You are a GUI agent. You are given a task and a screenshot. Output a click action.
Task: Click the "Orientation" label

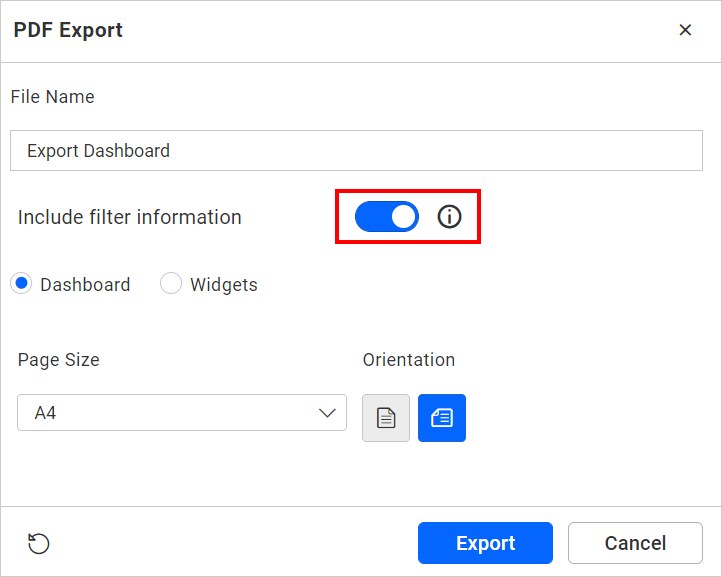tap(409, 360)
